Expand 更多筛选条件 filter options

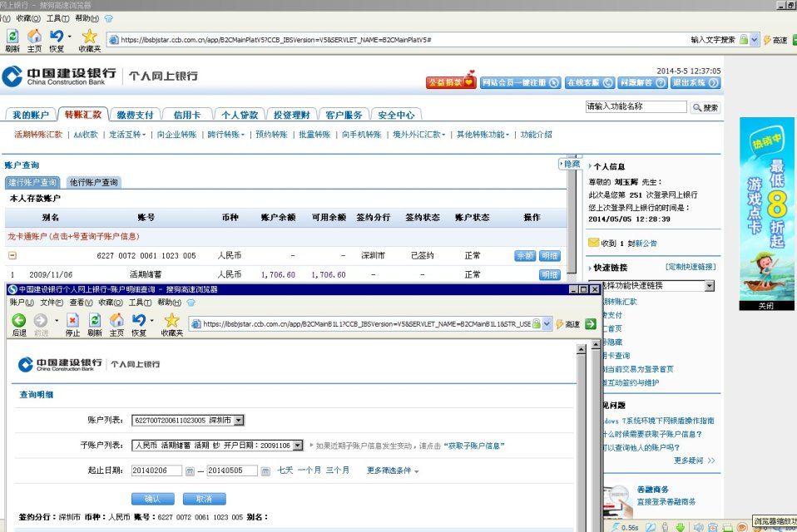coord(393,471)
